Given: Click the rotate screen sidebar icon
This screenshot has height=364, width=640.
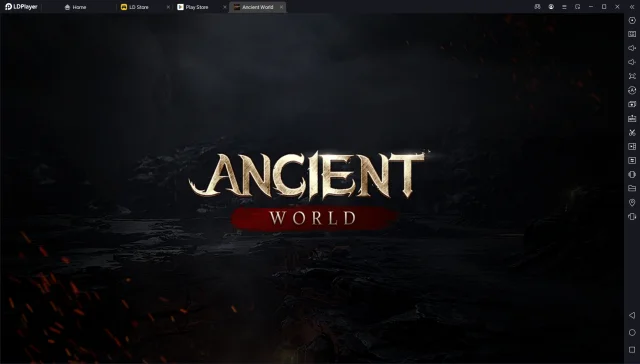Looking at the screenshot, I should coord(632,216).
